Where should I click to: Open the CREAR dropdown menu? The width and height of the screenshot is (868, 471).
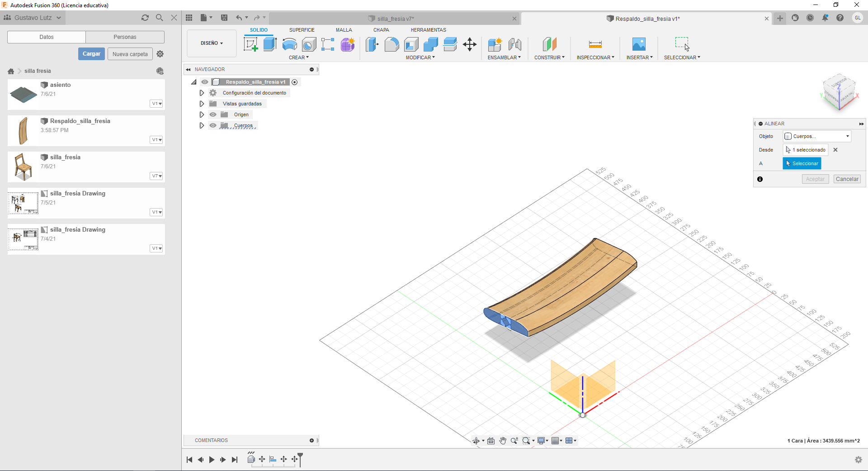(x=299, y=57)
